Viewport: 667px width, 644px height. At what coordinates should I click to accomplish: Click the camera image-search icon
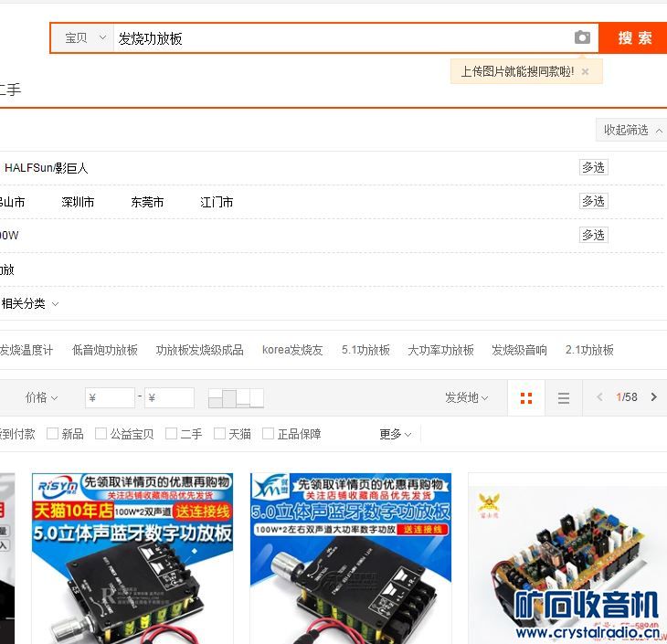[x=582, y=37]
